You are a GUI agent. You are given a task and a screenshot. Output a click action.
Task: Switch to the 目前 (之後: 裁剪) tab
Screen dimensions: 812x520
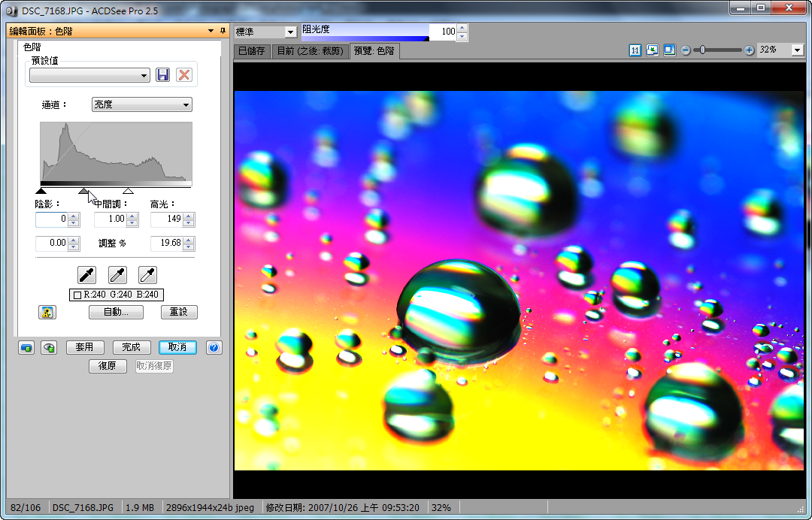click(310, 51)
